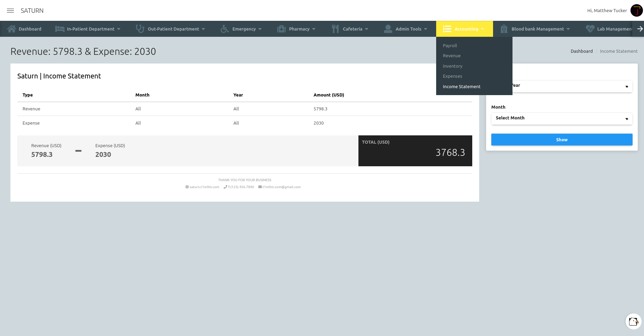Image resolution: width=644 pixels, height=336 pixels.
Task: Open Emergency via the wheelchair icon
Action: pyautogui.click(x=224, y=29)
